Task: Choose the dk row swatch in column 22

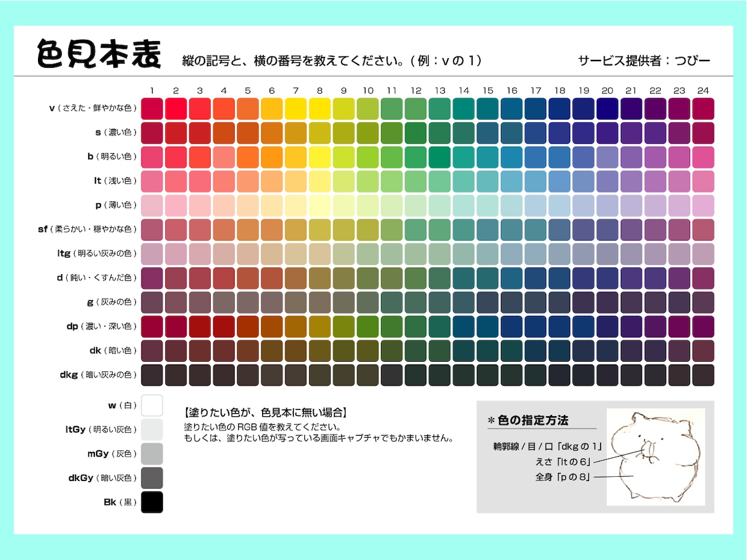Action: pyautogui.click(x=655, y=351)
